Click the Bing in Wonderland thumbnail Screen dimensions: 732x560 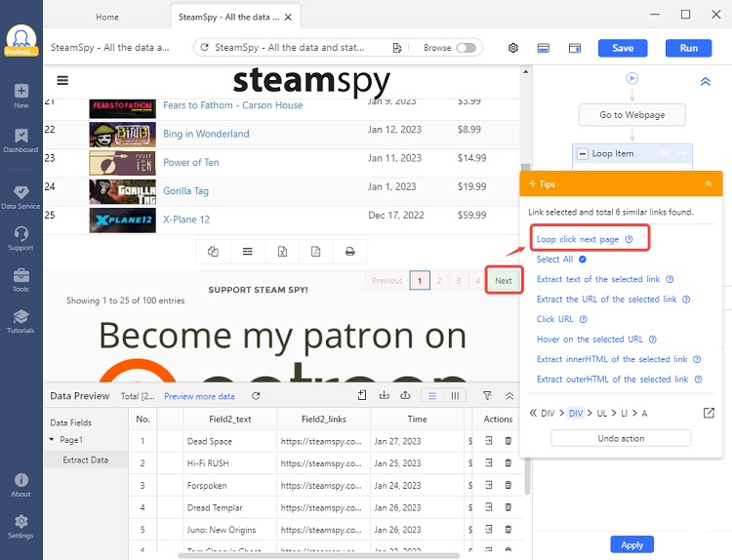[122, 135]
